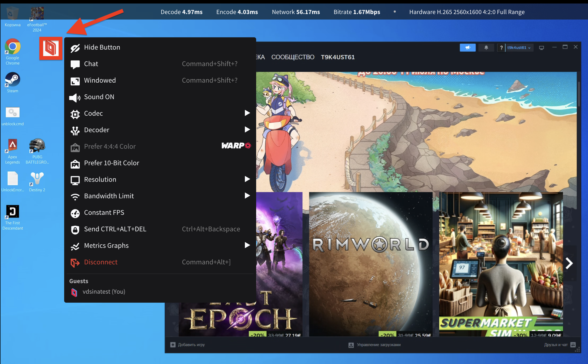Toggle Constant FPS
The width and height of the screenshot is (588, 364).
coord(160,213)
